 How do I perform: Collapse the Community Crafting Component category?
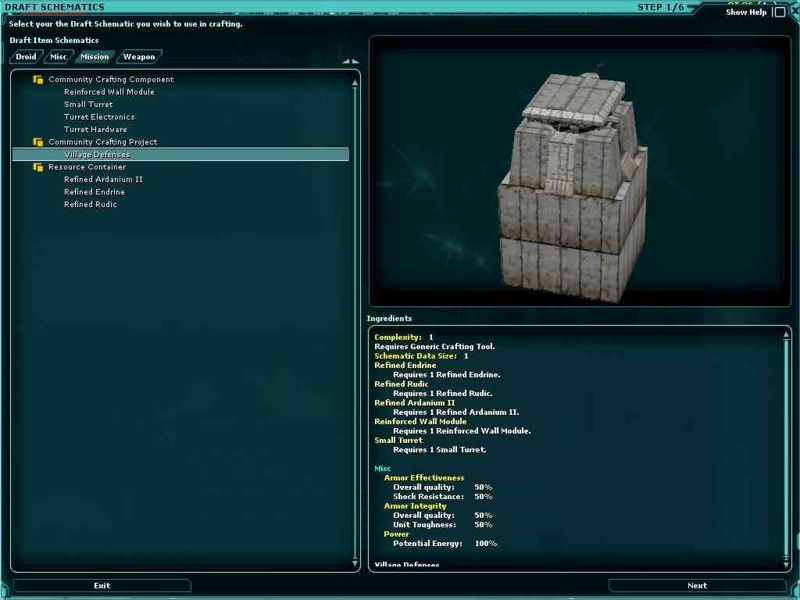tap(111, 80)
